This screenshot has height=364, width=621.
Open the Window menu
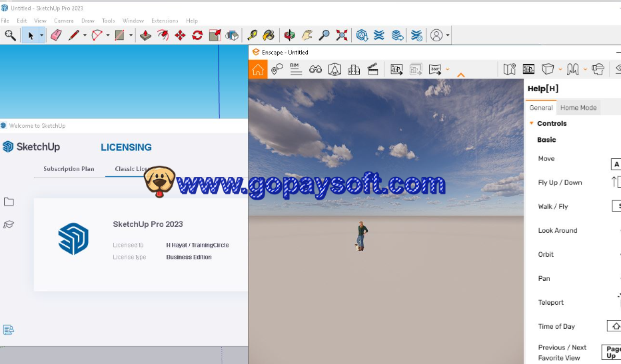click(x=133, y=21)
